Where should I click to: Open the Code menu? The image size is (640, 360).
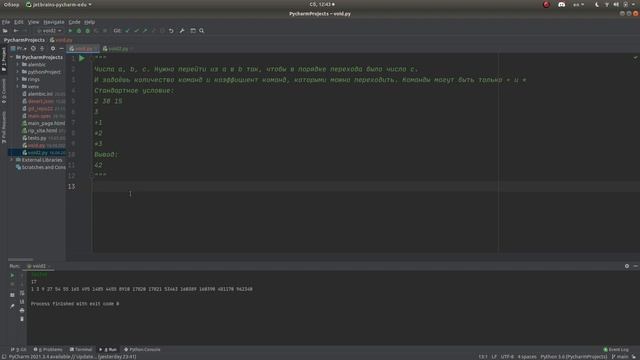74,22
